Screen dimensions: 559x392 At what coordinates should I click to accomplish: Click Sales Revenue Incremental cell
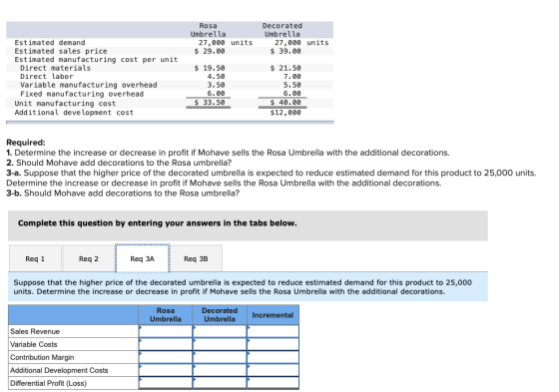[273, 331]
